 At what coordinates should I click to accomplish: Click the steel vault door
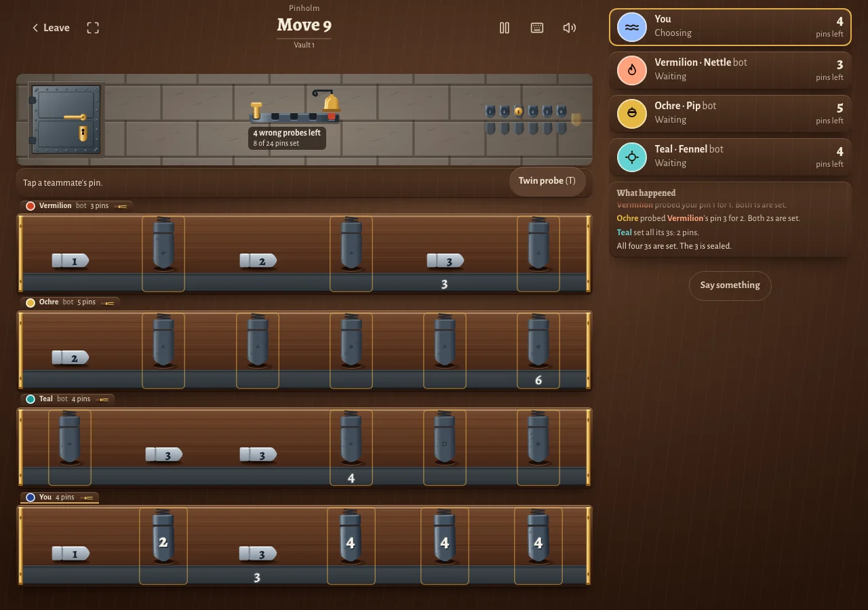point(66,119)
